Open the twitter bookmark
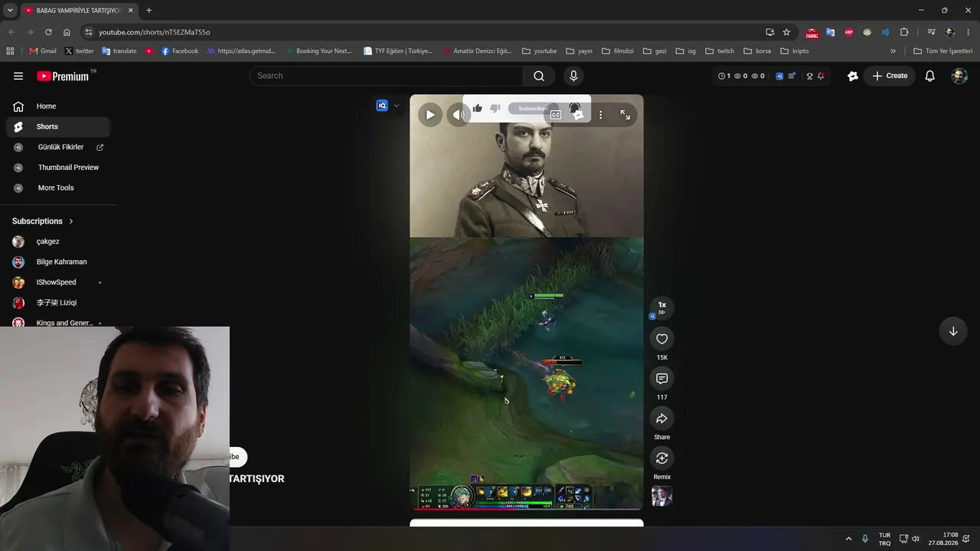The height and width of the screenshot is (551, 980). (79, 51)
